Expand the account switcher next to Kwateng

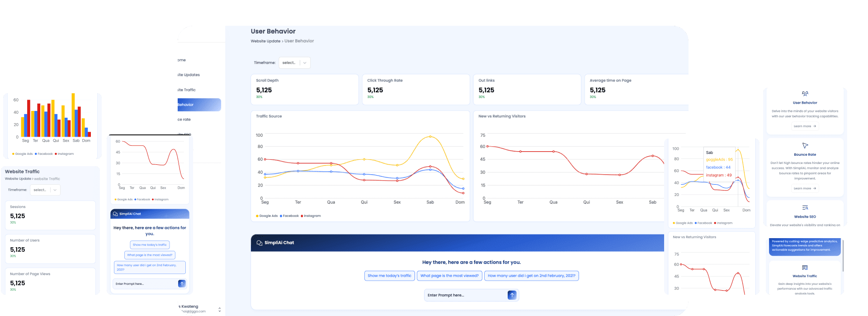click(x=220, y=310)
